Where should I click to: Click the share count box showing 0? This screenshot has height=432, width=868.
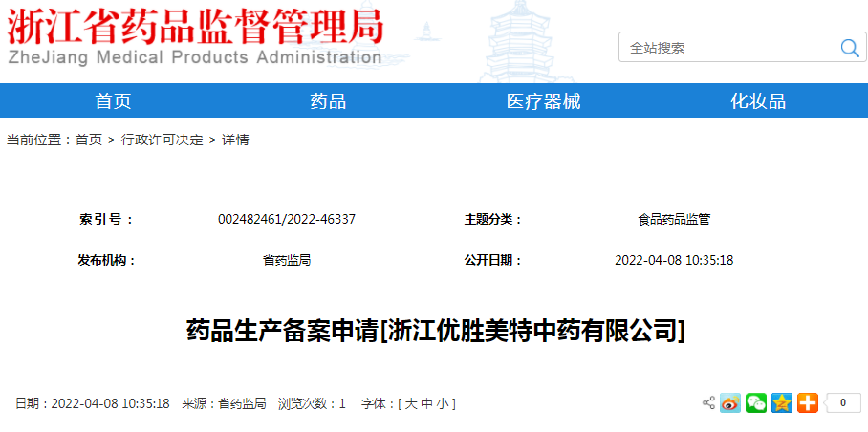pyautogui.click(x=842, y=402)
